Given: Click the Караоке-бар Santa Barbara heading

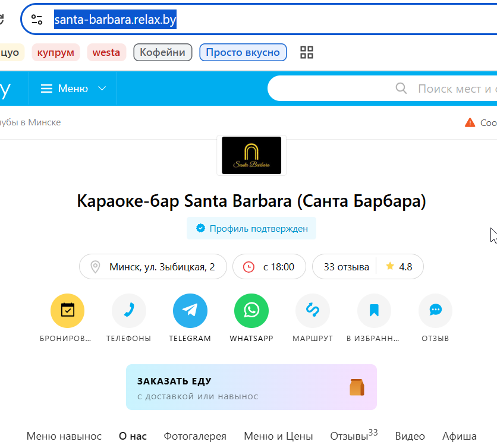Looking at the screenshot, I should (251, 201).
